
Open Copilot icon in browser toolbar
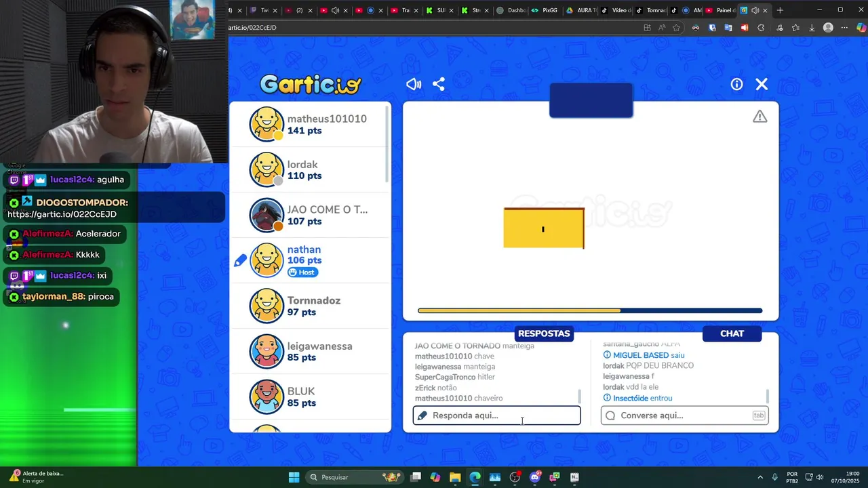[861, 28]
